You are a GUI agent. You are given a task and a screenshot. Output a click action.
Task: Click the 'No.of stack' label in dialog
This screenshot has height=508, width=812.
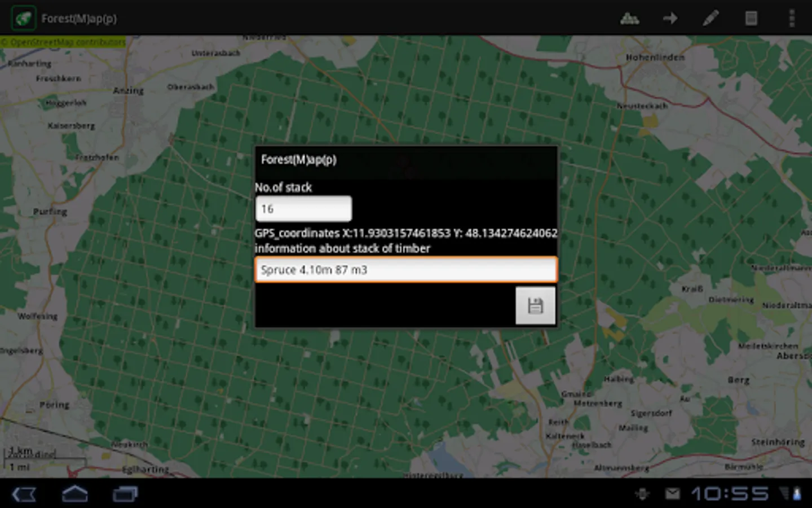283,187
